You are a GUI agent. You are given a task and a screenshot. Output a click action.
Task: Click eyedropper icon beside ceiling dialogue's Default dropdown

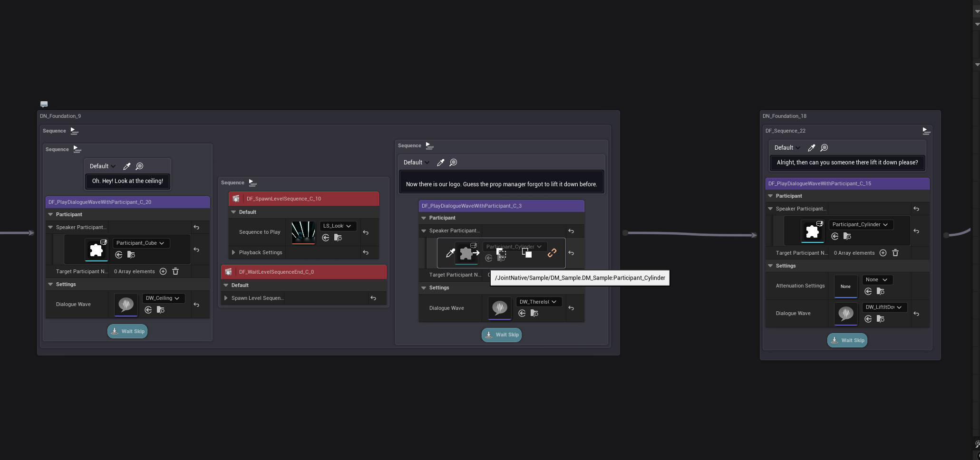click(x=126, y=166)
